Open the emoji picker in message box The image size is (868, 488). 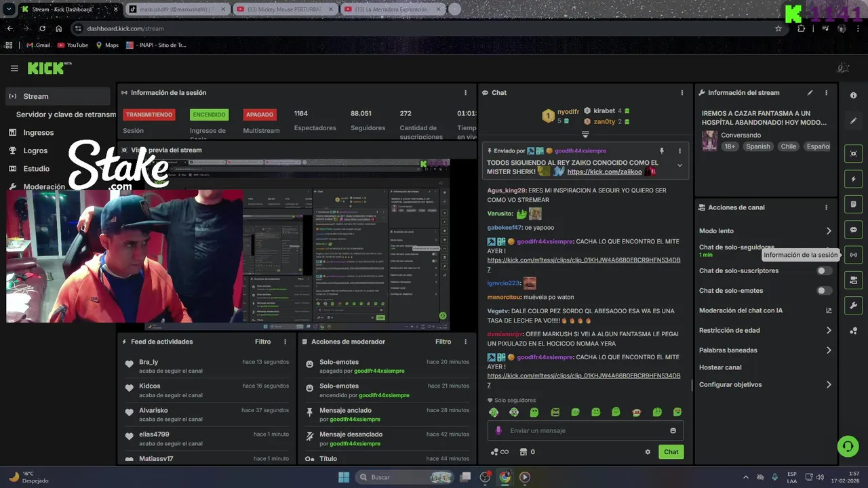coord(673,430)
